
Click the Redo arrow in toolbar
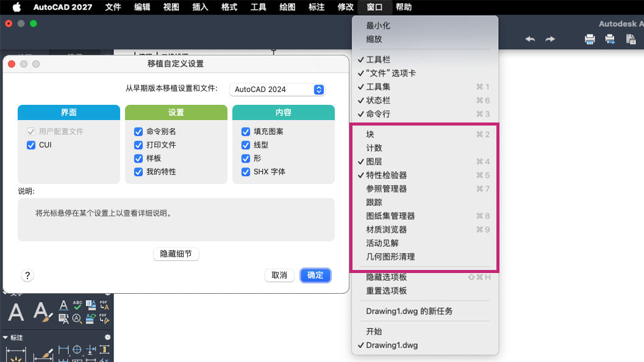(x=550, y=39)
